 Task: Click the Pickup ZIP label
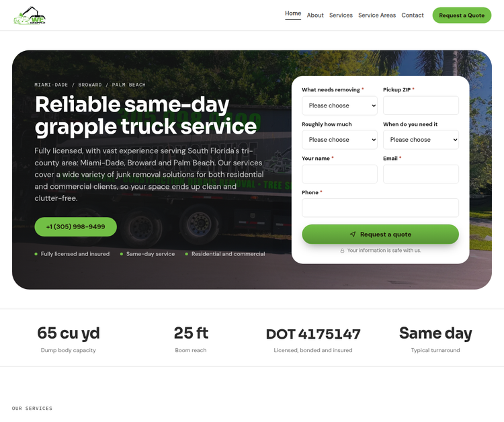(x=397, y=89)
